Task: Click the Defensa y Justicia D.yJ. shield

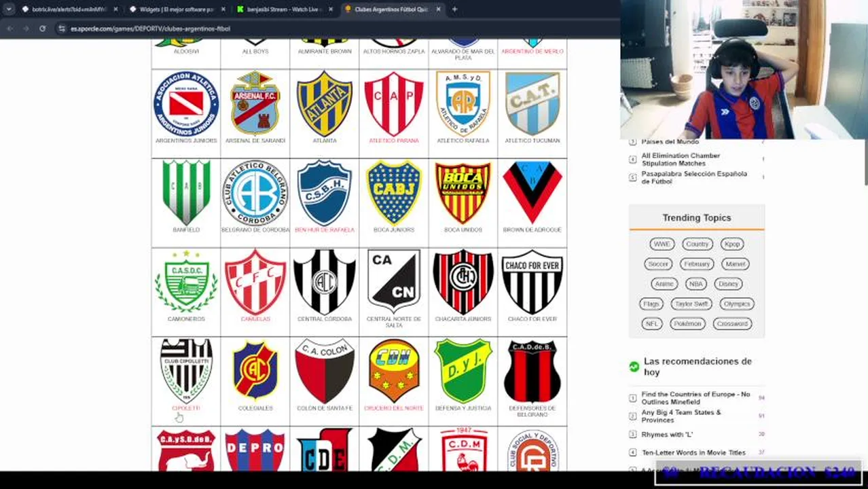Action: point(463,371)
